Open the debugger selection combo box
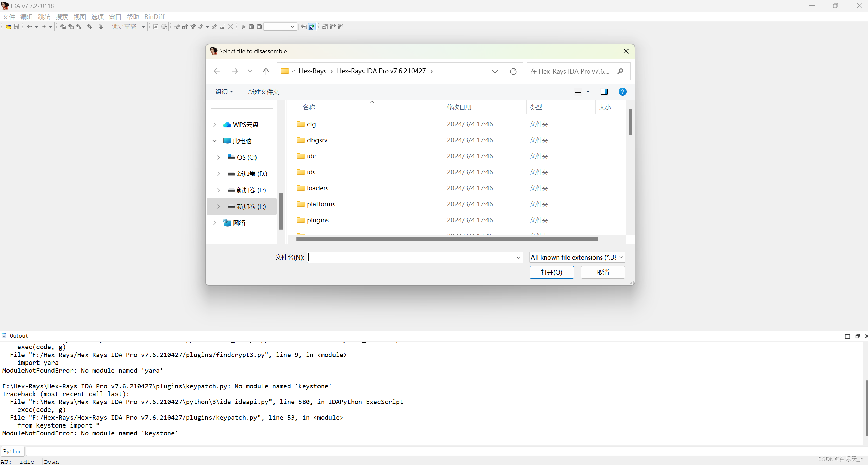 point(280,27)
